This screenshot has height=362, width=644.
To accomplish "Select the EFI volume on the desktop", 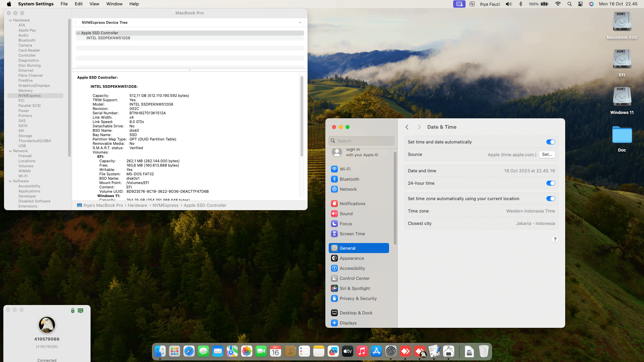I will click(x=622, y=63).
